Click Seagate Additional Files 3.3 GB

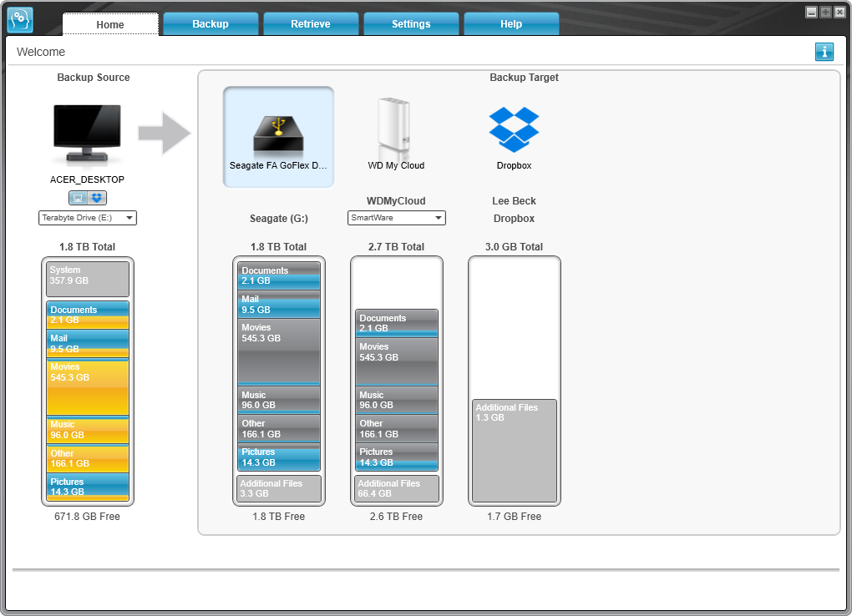(x=279, y=488)
